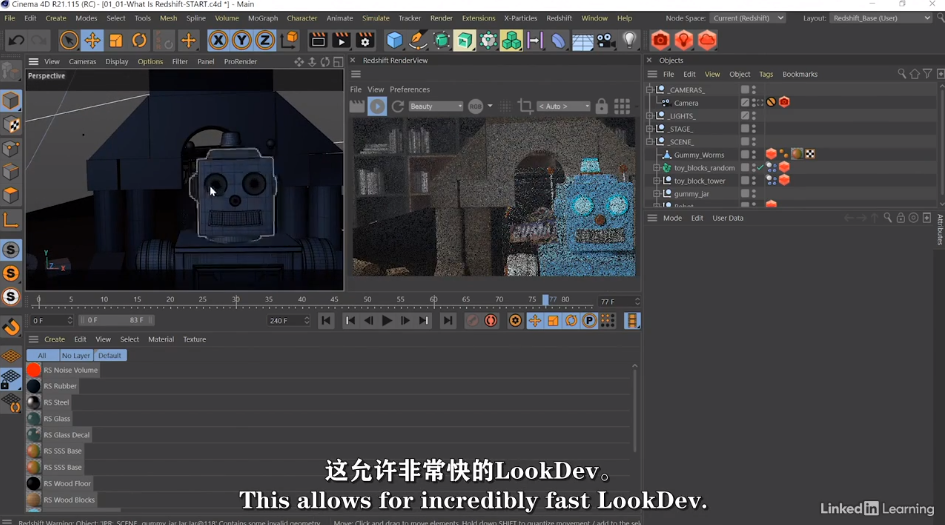Screen dimensions: 945x525
Task: Toggle the Record Active Objects button
Action: pos(472,321)
